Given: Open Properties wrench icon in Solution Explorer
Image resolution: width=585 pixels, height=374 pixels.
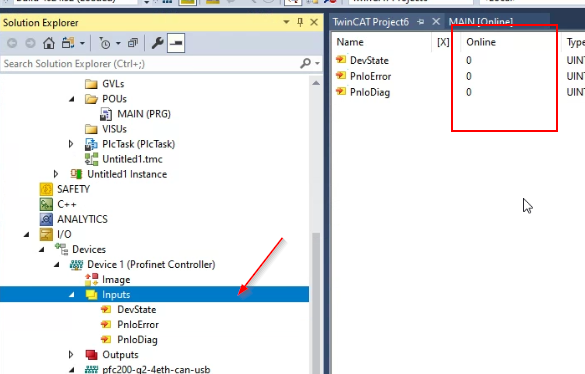Looking at the screenshot, I should coord(157,43).
